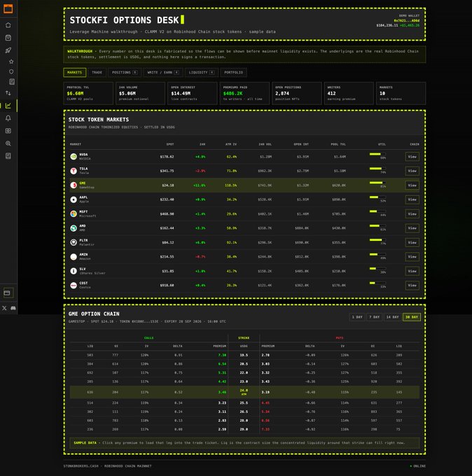Click the GME token logo
Image resolution: width=472 pixels, height=476 pixels.
[x=74, y=185]
